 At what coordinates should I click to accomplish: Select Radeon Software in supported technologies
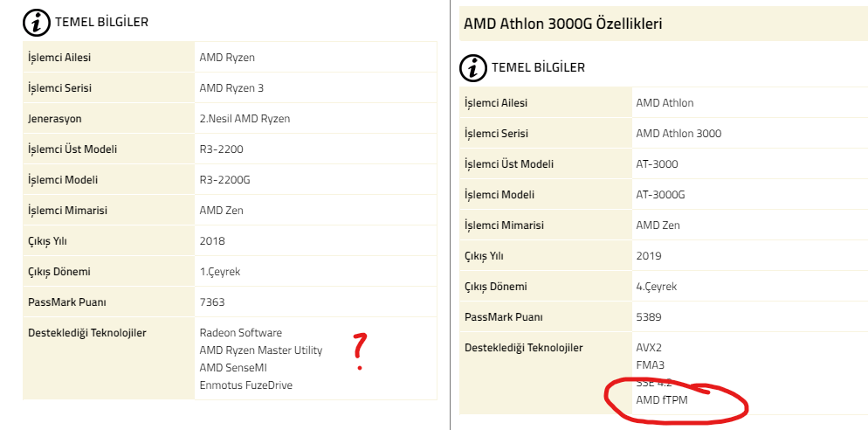(x=241, y=333)
